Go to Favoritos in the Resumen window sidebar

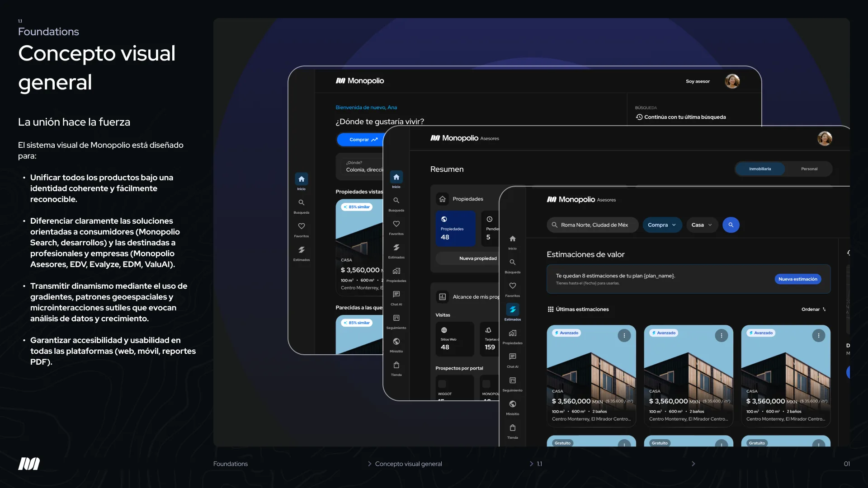[396, 227]
